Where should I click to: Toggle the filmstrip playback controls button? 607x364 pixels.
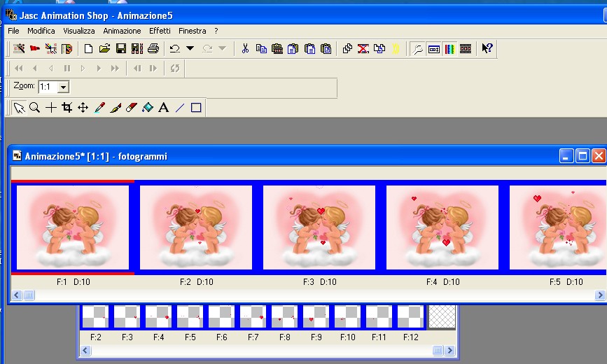click(x=466, y=48)
